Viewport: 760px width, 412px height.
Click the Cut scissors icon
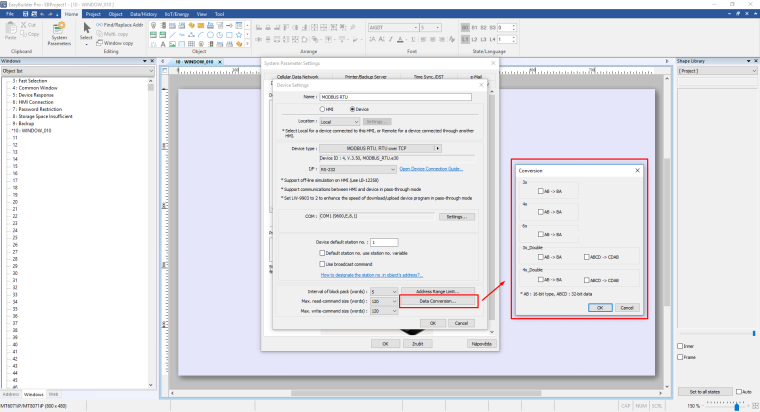tap(25, 24)
